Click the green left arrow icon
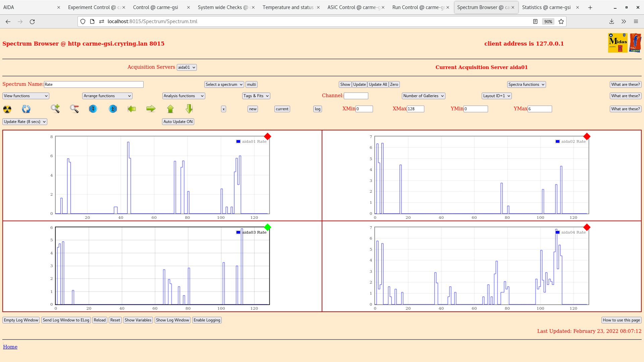 pyautogui.click(x=132, y=109)
